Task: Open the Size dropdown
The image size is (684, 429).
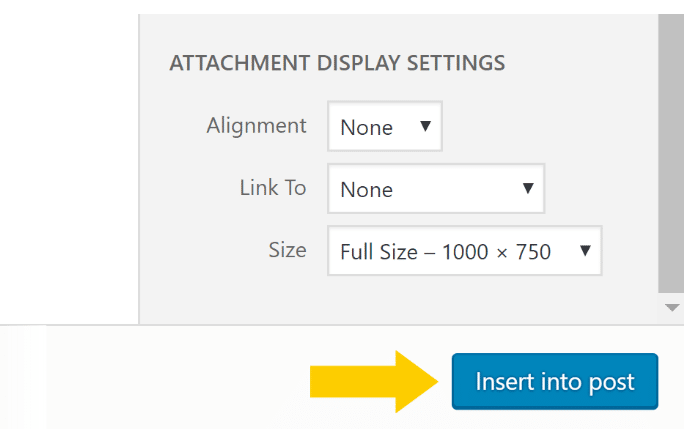Action: pyautogui.click(x=465, y=251)
